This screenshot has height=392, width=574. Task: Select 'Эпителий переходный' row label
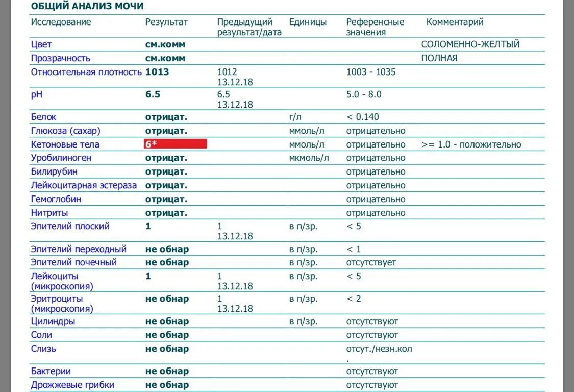[79, 249]
